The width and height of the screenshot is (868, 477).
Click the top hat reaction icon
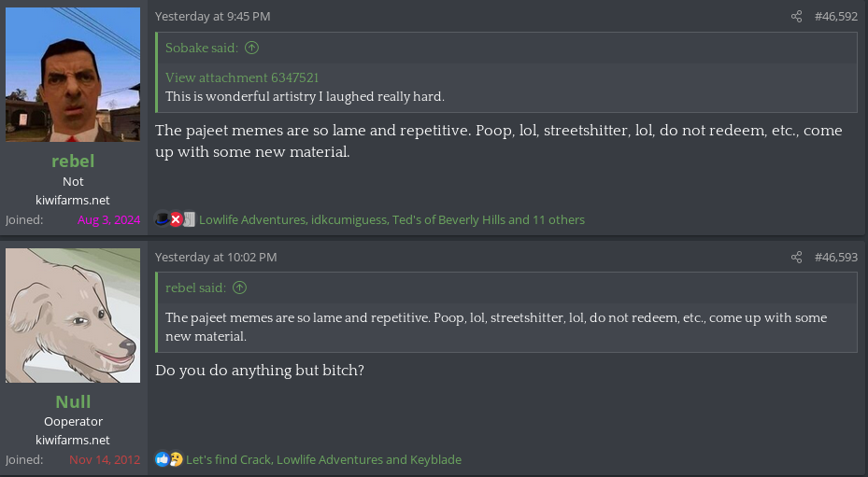(x=162, y=219)
